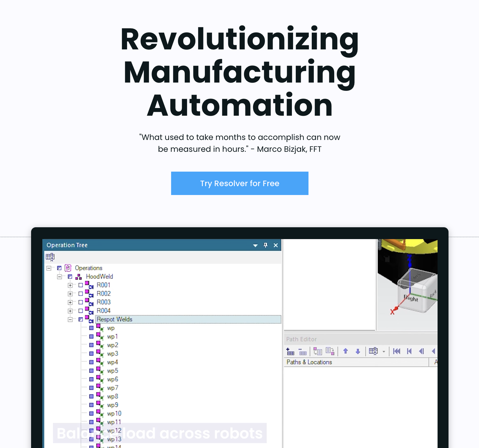Viewport: 479px width, 448px height.
Task: Click the add operations to editor icon
Action: coord(290,351)
